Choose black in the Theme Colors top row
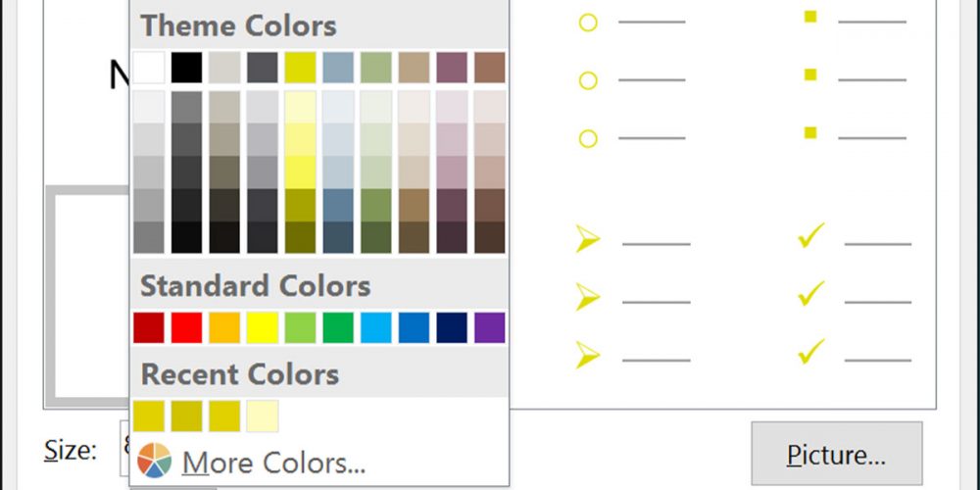This screenshot has width=980, height=490. (186, 68)
